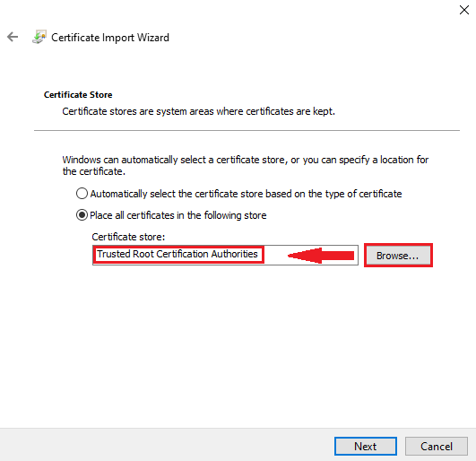Open the store picker via Browse...
The image size is (476, 461).
[398, 256]
